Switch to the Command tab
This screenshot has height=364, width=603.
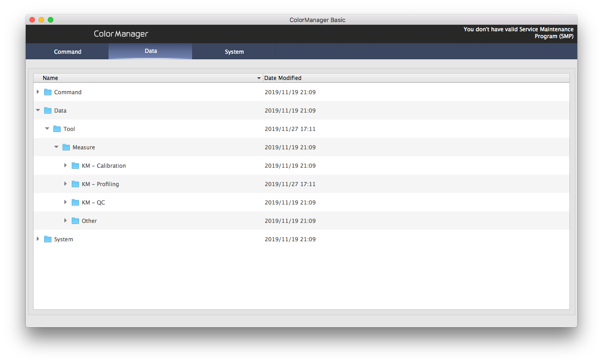coord(68,51)
